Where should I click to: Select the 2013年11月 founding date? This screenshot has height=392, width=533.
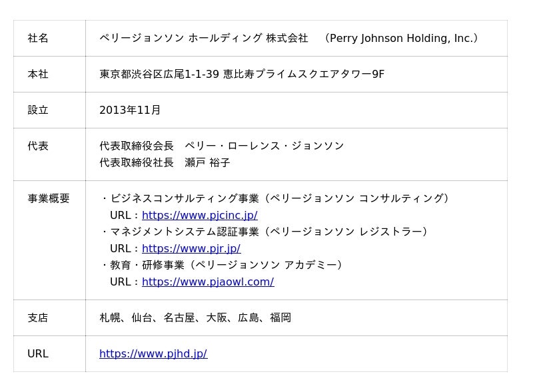click(x=130, y=110)
